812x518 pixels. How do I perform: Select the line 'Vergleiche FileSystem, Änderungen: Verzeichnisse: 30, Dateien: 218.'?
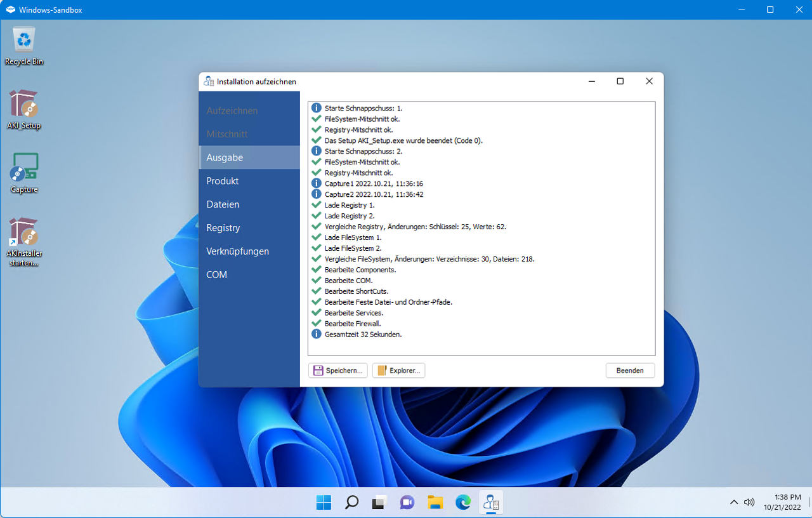point(429,259)
